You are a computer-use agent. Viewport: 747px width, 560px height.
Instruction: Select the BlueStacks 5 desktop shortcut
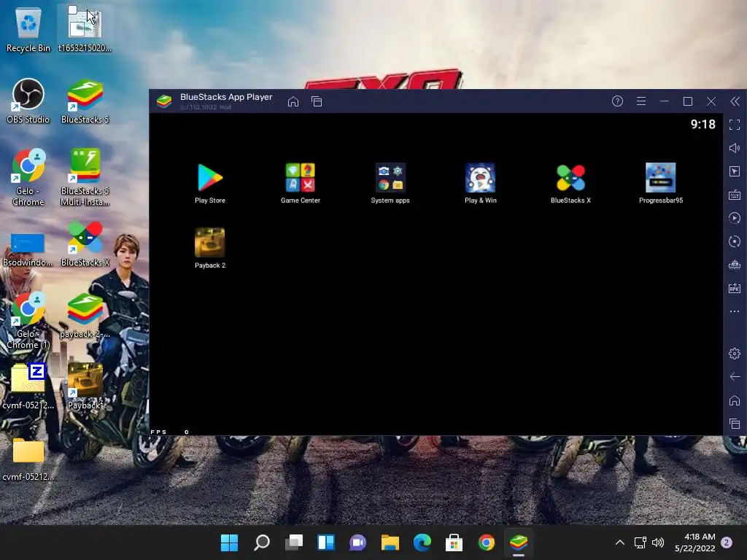click(85, 101)
